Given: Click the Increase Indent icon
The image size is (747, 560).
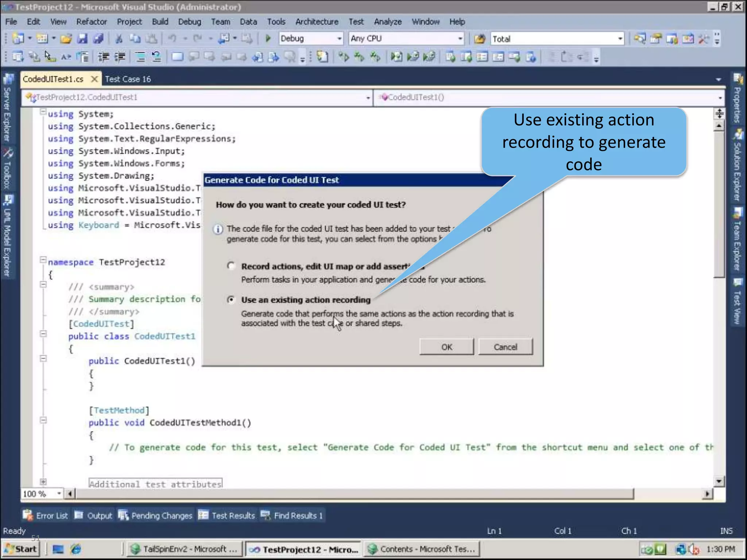Looking at the screenshot, I should point(120,57).
